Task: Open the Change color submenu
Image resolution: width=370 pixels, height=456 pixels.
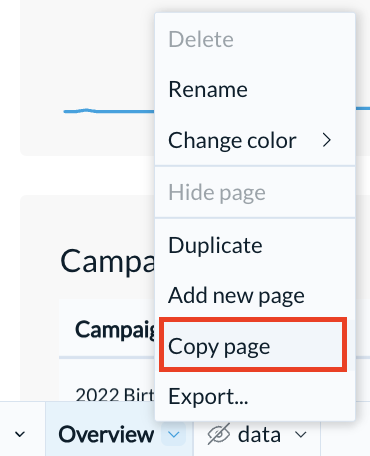Action: 255,140
